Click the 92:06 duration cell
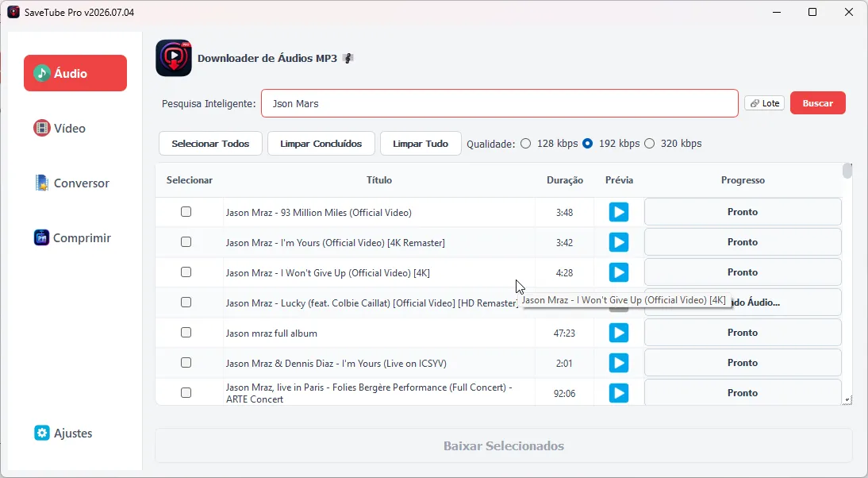868x478 pixels. (564, 394)
